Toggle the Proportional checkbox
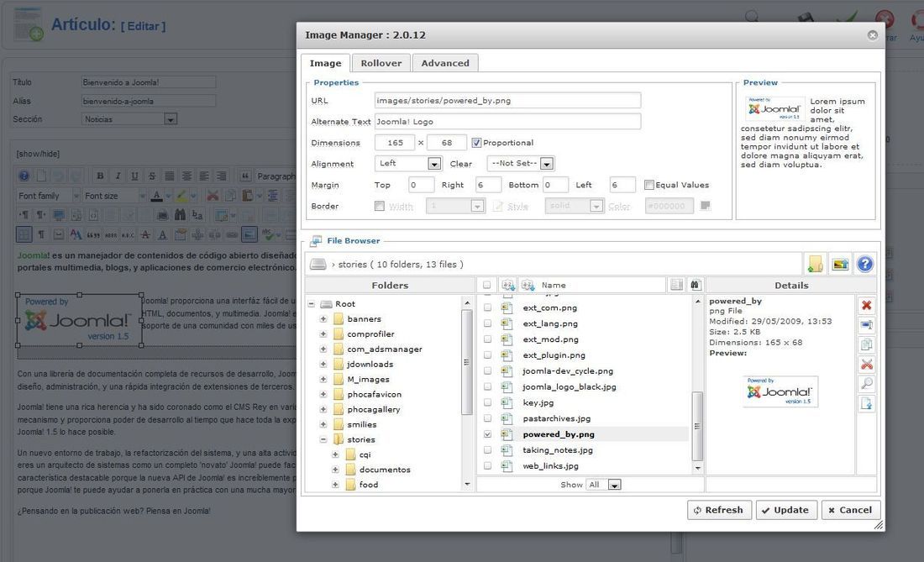 tap(476, 143)
